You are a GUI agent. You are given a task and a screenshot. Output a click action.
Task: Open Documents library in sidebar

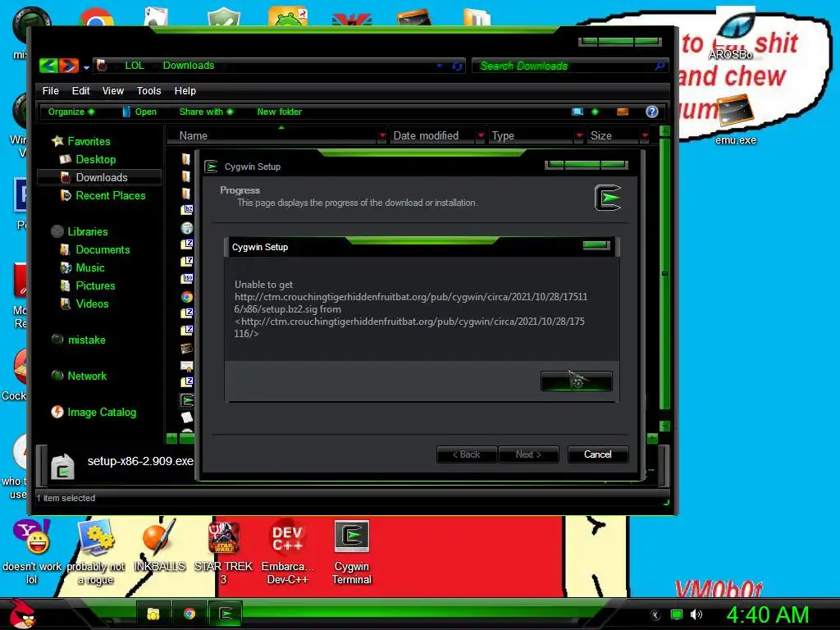(103, 249)
